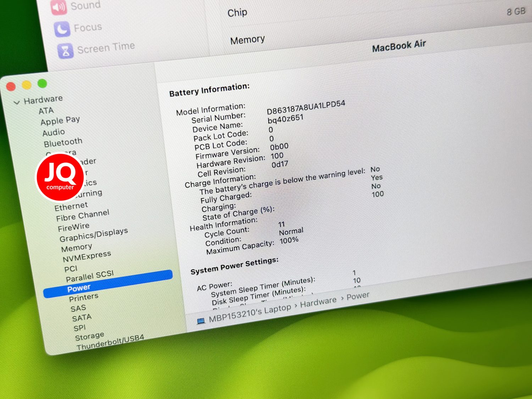532x399 pixels.
Task: Click the Focus moon icon in System Settings
Action: [x=62, y=29]
